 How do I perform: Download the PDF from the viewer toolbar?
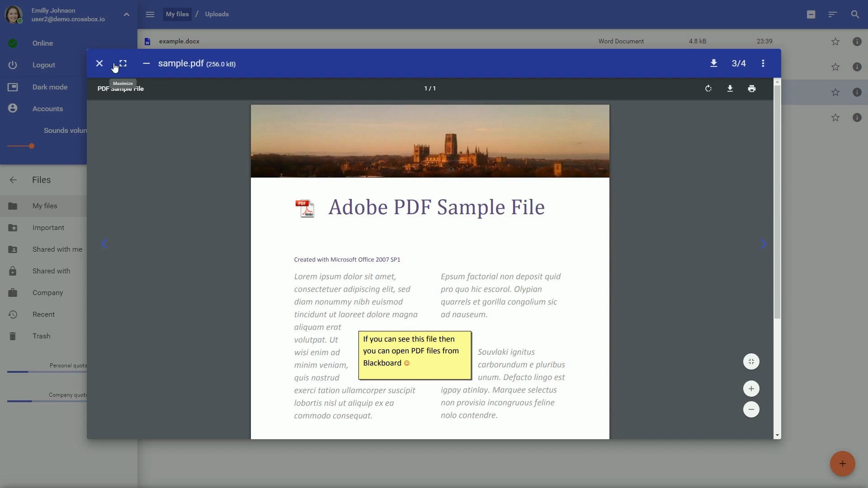pos(730,89)
